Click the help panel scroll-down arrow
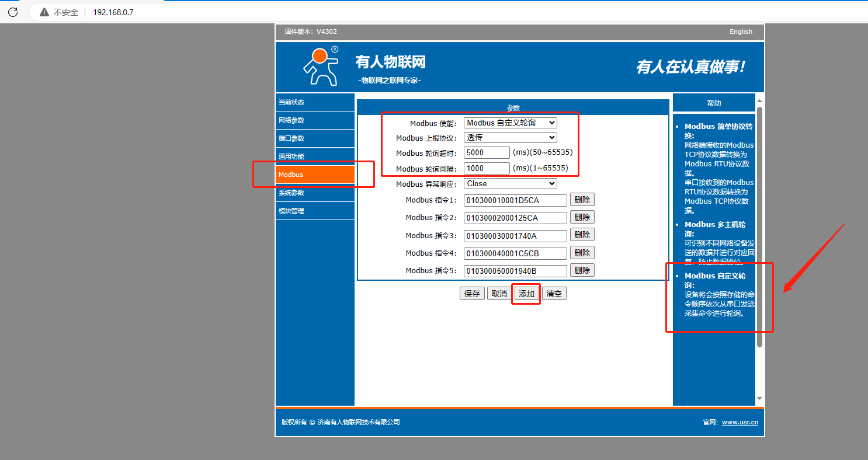Viewport: 868px width, 460px height. pyautogui.click(x=760, y=398)
